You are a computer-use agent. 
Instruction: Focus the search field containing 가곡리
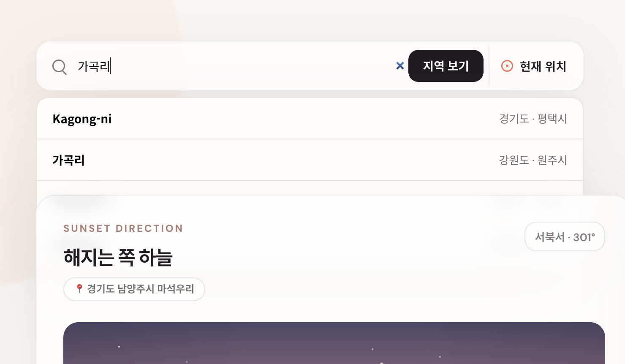pyautogui.click(x=234, y=66)
